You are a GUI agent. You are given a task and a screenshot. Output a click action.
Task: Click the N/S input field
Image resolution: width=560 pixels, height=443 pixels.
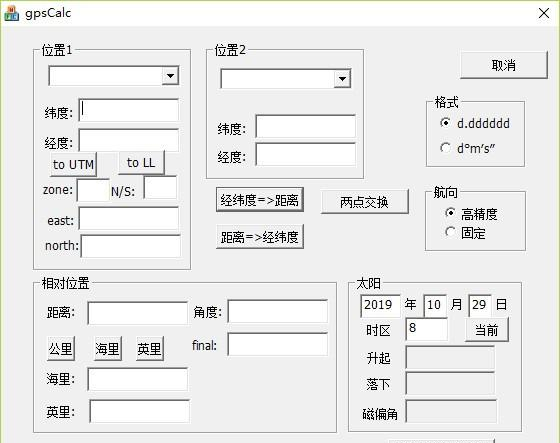coord(160,188)
